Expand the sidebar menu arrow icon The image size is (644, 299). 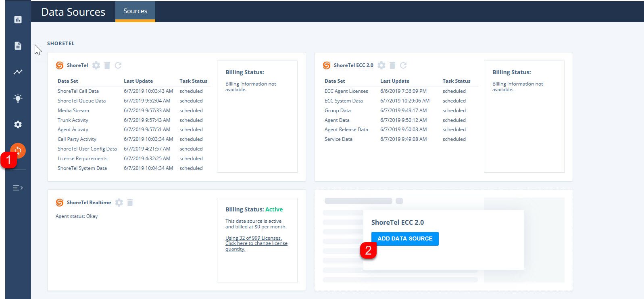tap(18, 188)
